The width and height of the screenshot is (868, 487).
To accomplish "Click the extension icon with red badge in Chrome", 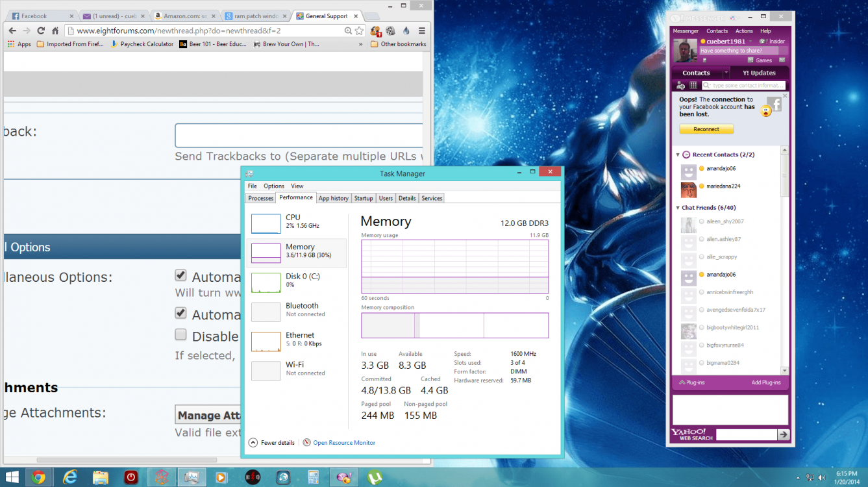I will [375, 31].
